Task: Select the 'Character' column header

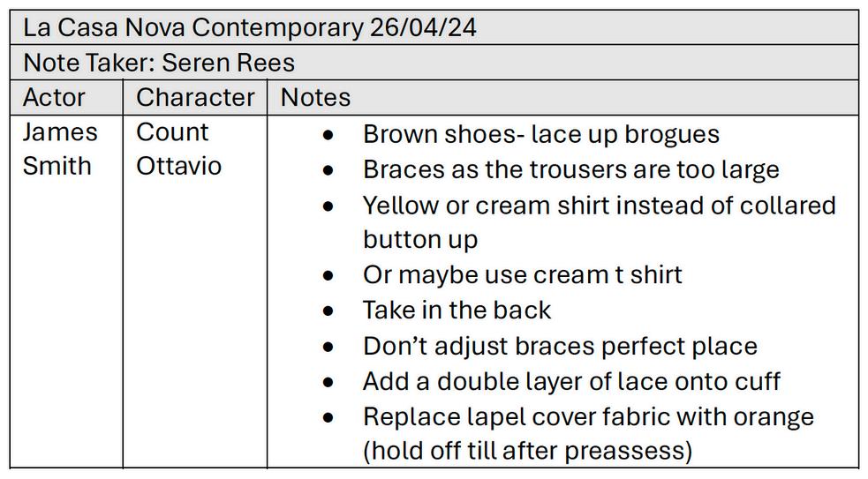Action: (195, 97)
